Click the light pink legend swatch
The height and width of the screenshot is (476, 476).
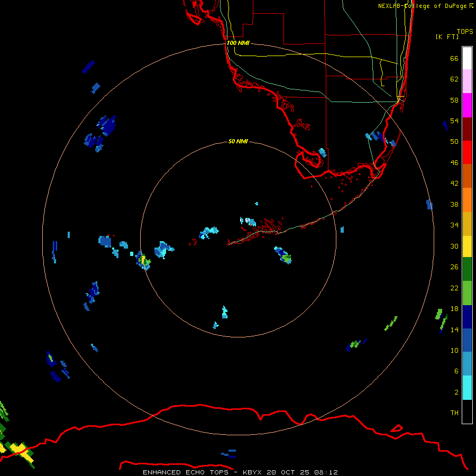467,81
